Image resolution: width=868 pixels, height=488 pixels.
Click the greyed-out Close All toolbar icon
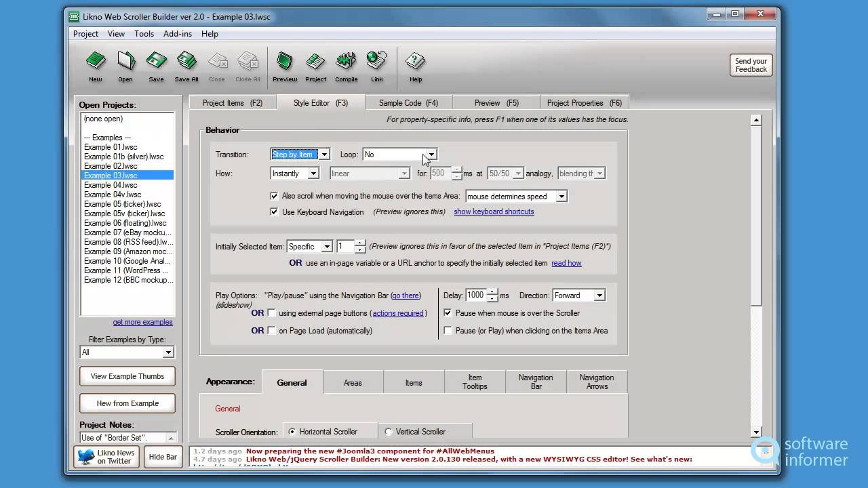[248, 66]
